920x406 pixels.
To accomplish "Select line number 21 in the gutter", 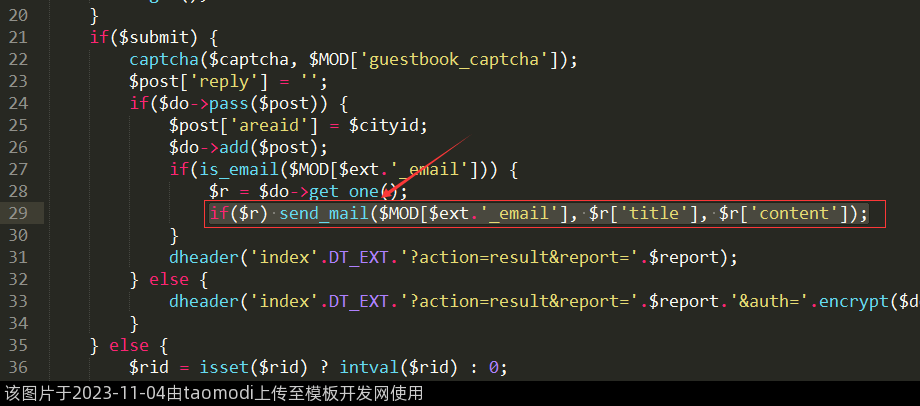I will [x=18, y=37].
